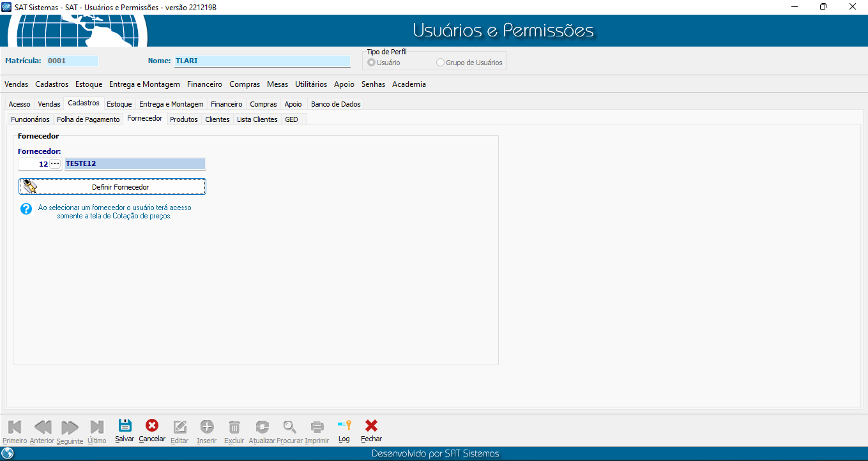Click the supplier name field TESTE12
Screen dimensions: 868x461
pos(135,164)
